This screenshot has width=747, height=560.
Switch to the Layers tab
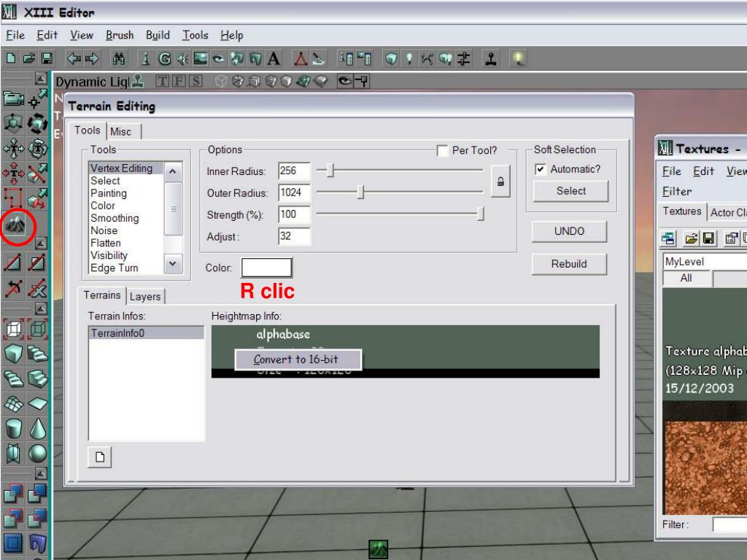tap(145, 297)
